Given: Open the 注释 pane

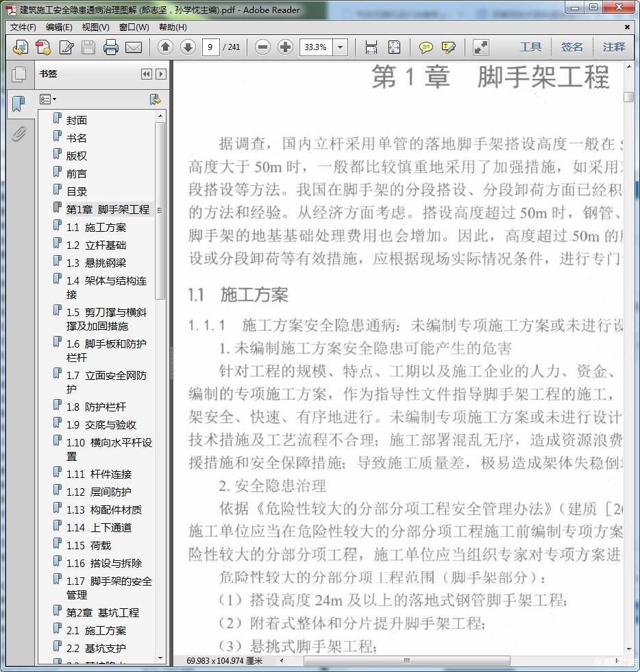Looking at the screenshot, I should point(614,47).
